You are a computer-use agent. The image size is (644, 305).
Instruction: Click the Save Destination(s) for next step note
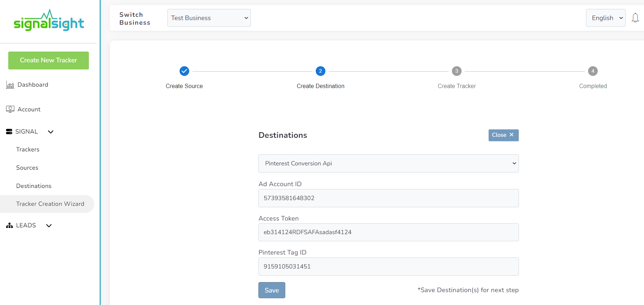pos(468,290)
